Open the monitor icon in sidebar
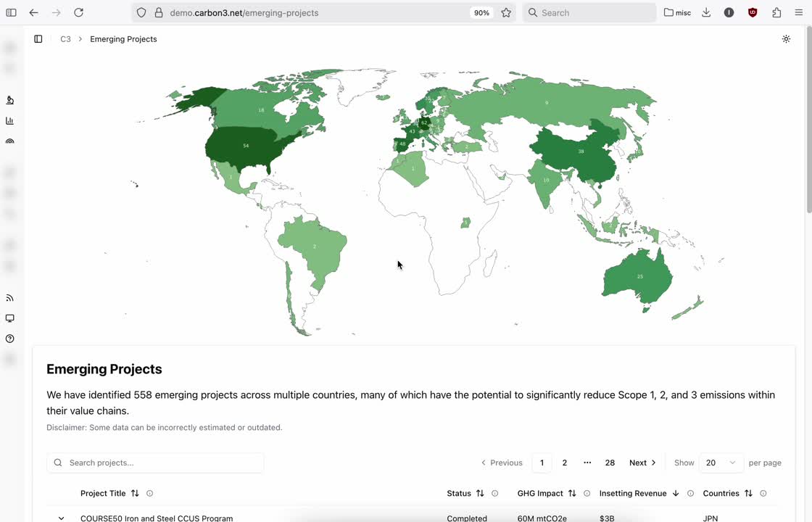812x522 pixels. point(10,318)
